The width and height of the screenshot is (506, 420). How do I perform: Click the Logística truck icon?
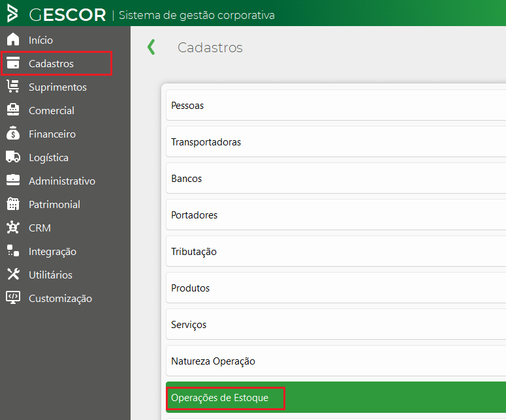(13, 157)
